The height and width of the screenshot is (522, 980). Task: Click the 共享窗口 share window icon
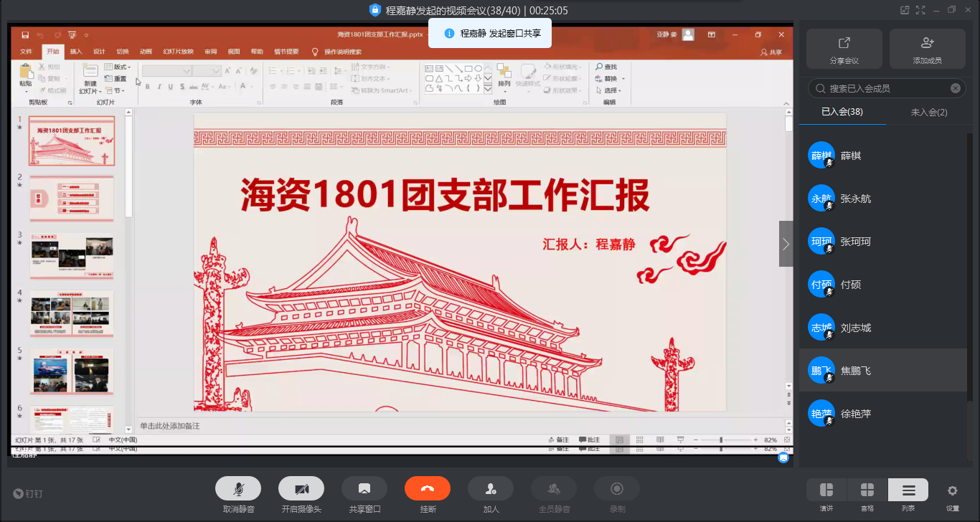[364, 489]
